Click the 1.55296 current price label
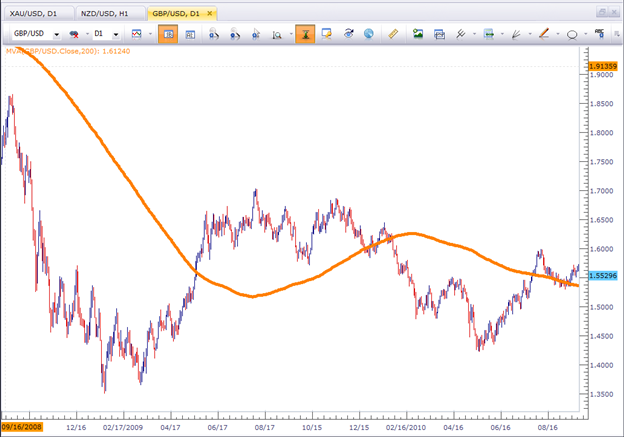Viewport: 624px width, 437px height. [x=603, y=275]
